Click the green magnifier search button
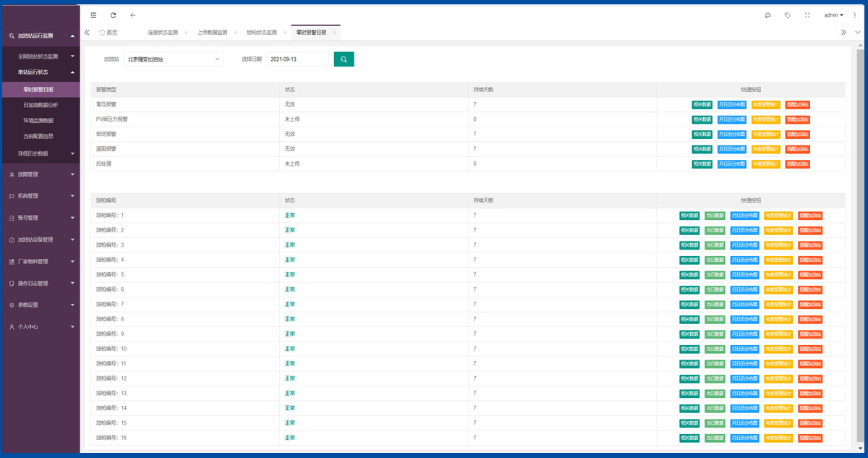Screen dimensions: 868x458 (344, 59)
